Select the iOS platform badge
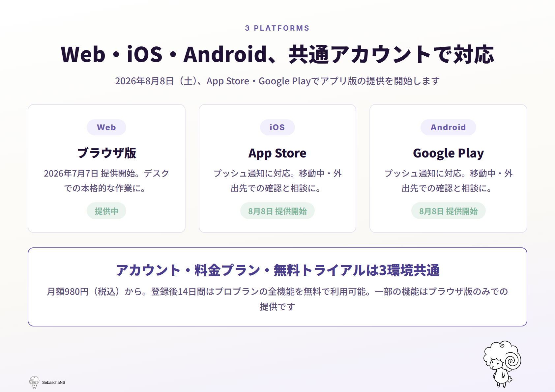Screen dimensions: 555x392 tap(277, 127)
